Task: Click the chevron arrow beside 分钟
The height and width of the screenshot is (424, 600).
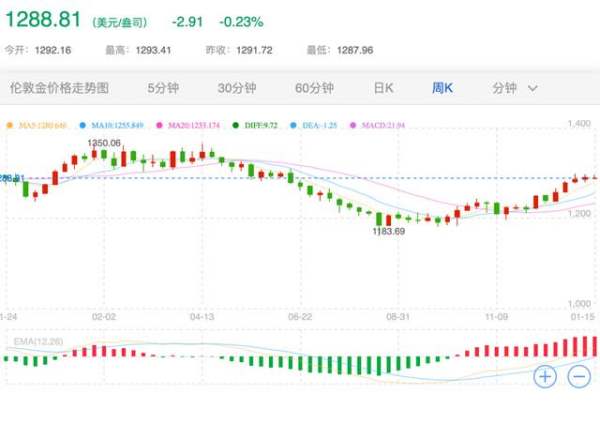Action: coord(533,88)
